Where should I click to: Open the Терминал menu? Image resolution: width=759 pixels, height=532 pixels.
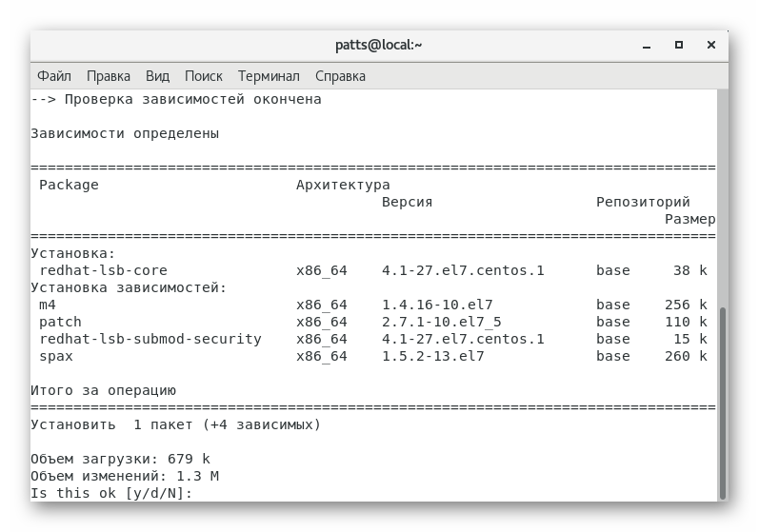click(x=269, y=76)
